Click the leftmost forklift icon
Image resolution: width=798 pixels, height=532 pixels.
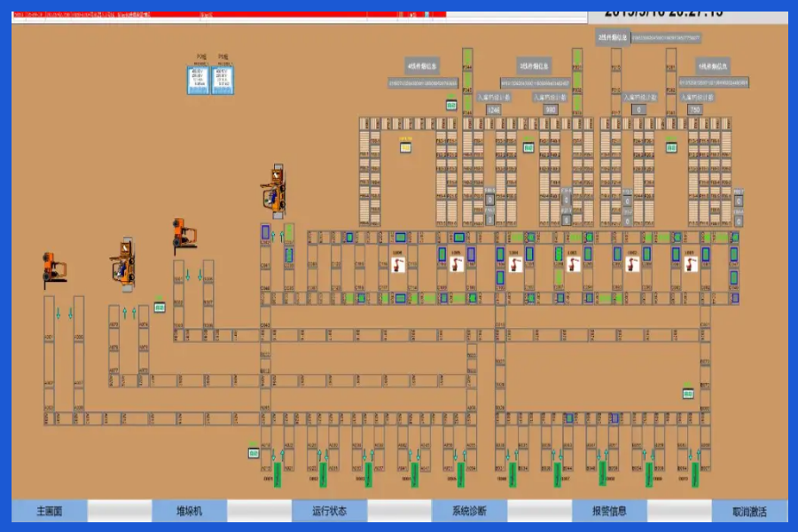(x=54, y=268)
